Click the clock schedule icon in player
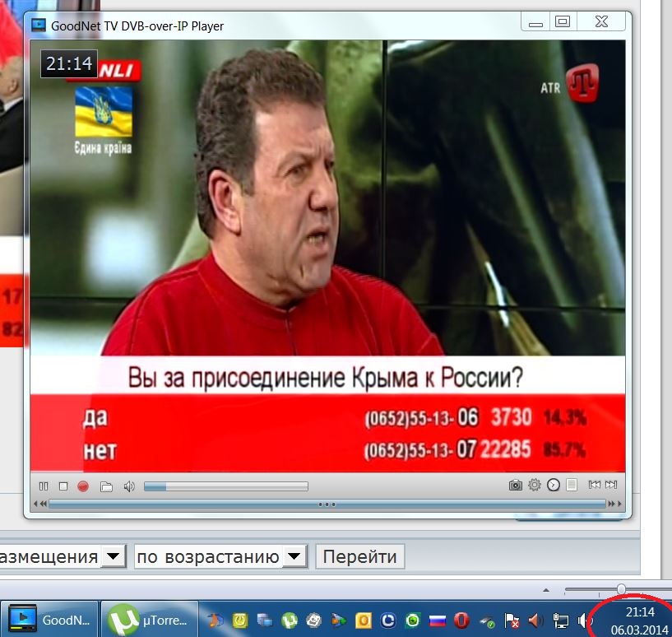Screen dimensions: 672x637 pos(554,486)
